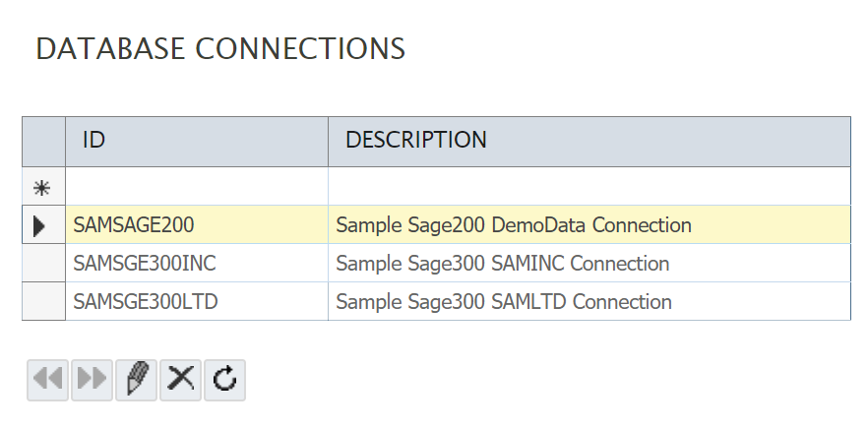This screenshot has height=429, width=868.
Task: Click the current-row arrow beside SAMSAGE200
Action: [43, 225]
